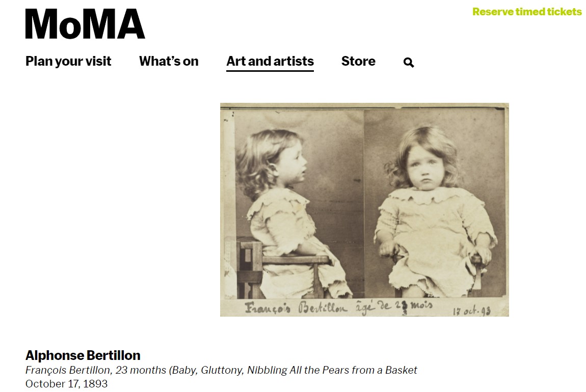The width and height of the screenshot is (586, 392).
Task: Click the MoMA logo
Action: click(x=85, y=24)
